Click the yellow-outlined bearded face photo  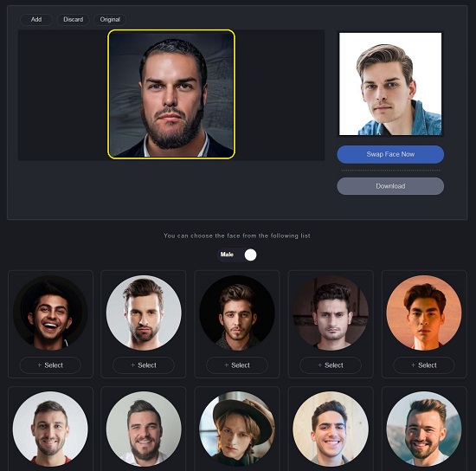(171, 94)
